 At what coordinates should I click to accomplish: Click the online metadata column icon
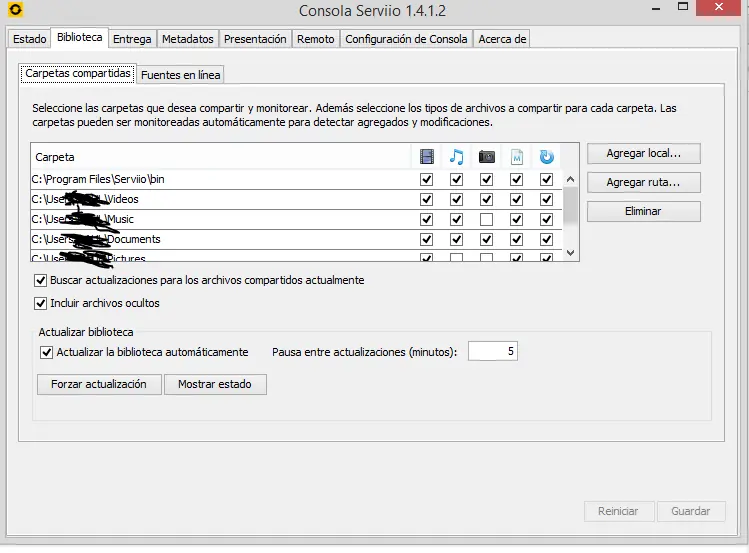click(517, 157)
